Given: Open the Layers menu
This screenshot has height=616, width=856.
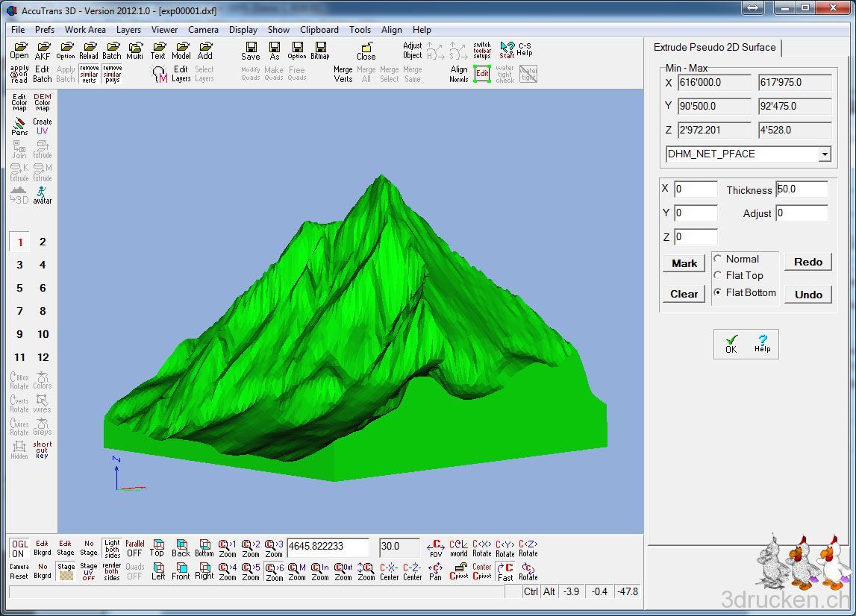Looking at the screenshot, I should tap(128, 30).
